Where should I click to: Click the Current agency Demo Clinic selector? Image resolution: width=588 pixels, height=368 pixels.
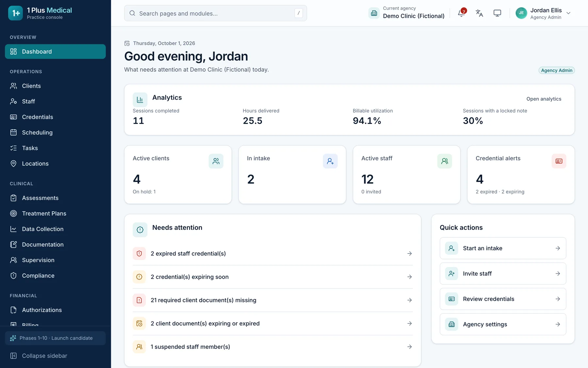(x=407, y=13)
